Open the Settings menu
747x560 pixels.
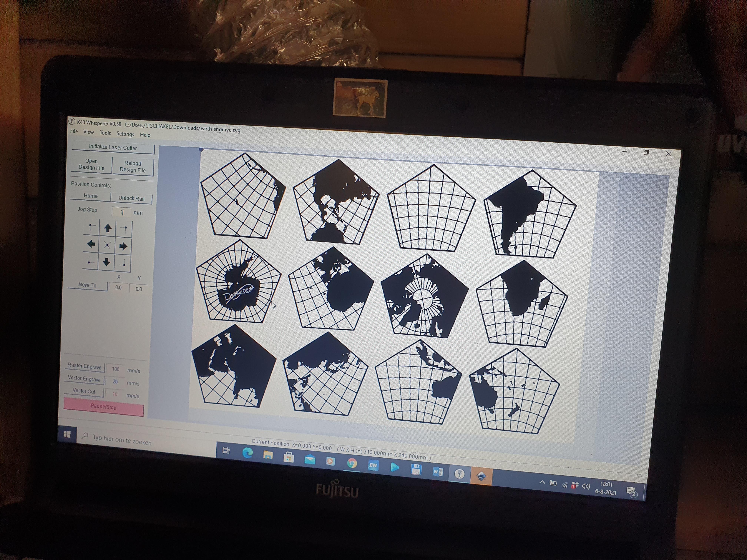tap(125, 134)
